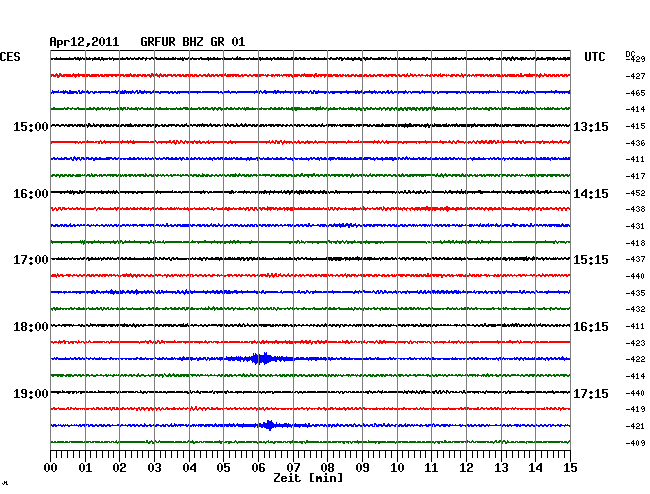
Task: Select minute tick label 15
Action: [570, 468]
